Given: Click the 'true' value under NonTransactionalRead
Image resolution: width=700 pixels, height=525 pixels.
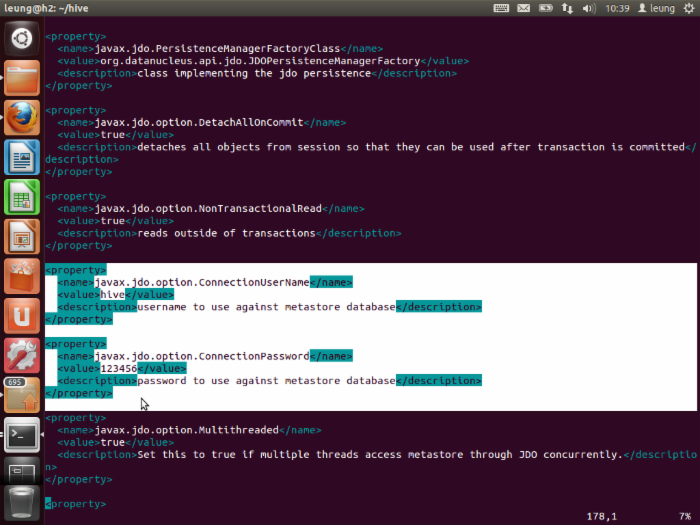Looking at the screenshot, I should click(x=112, y=221).
